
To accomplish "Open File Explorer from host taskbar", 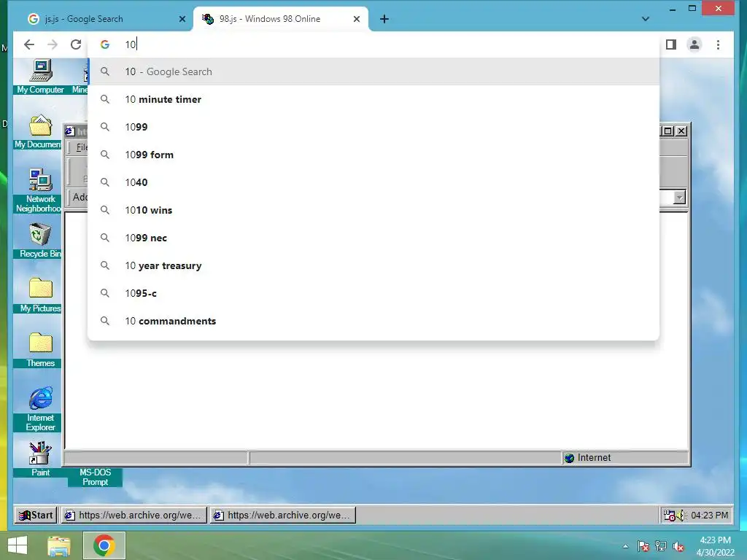I will tap(58, 545).
